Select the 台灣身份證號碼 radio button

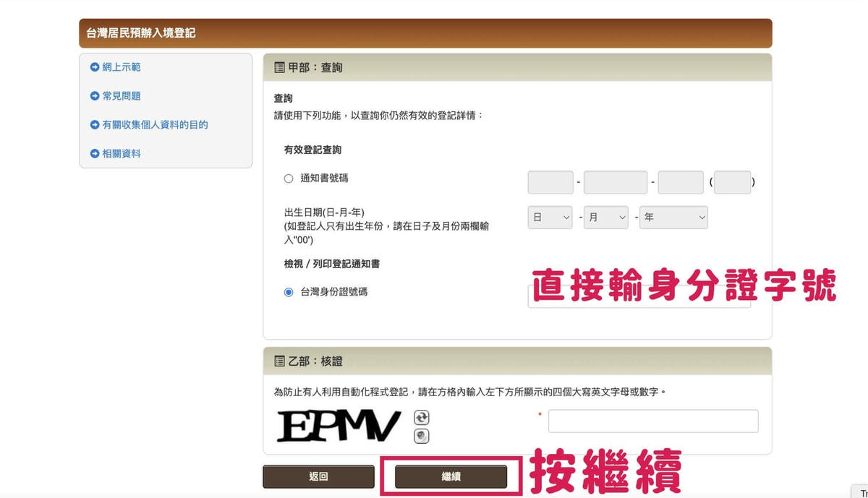pos(289,293)
